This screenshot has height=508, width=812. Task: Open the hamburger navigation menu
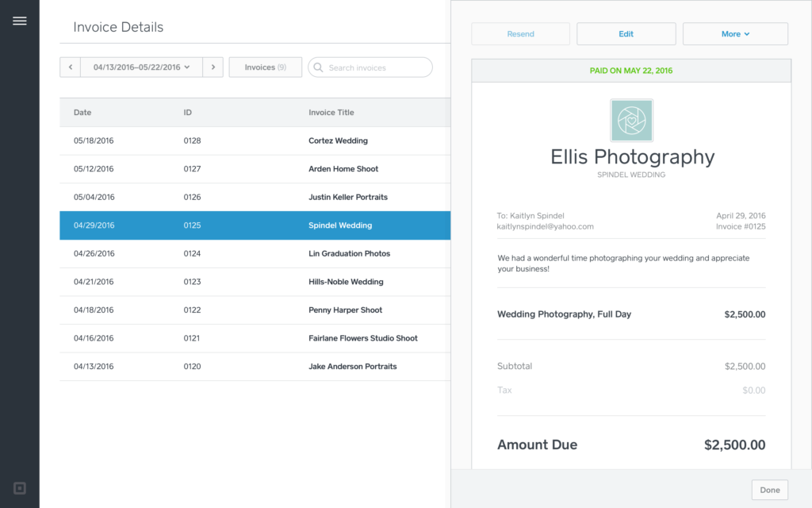click(20, 21)
